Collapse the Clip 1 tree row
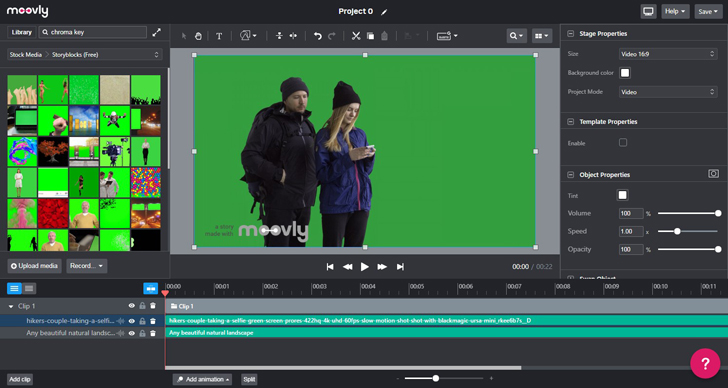728x388 pixels. point(11,306)
